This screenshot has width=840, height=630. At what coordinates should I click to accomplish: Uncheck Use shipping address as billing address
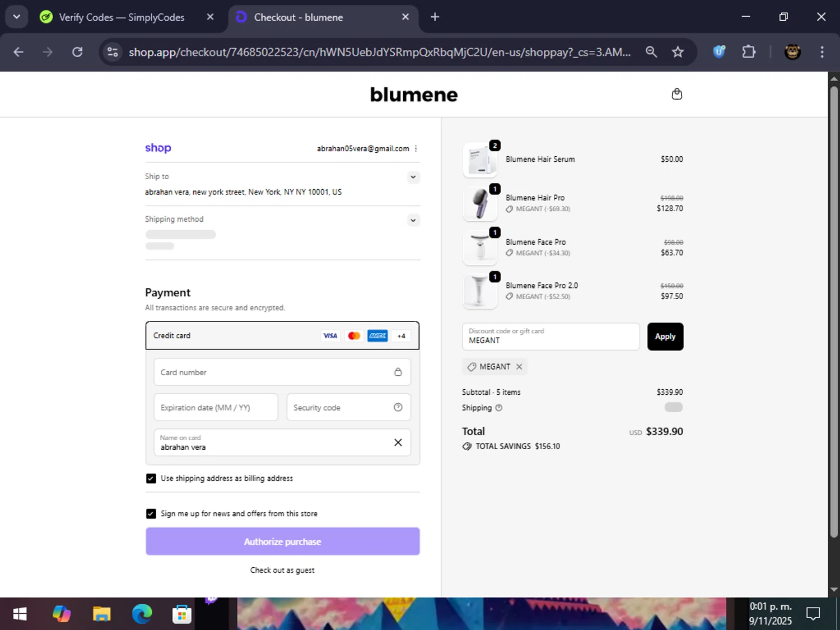[x=151, y=478]
